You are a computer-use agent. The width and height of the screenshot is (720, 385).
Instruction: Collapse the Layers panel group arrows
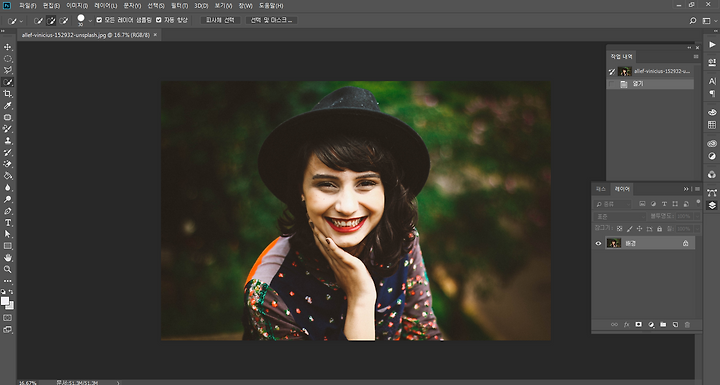point(686,189)
